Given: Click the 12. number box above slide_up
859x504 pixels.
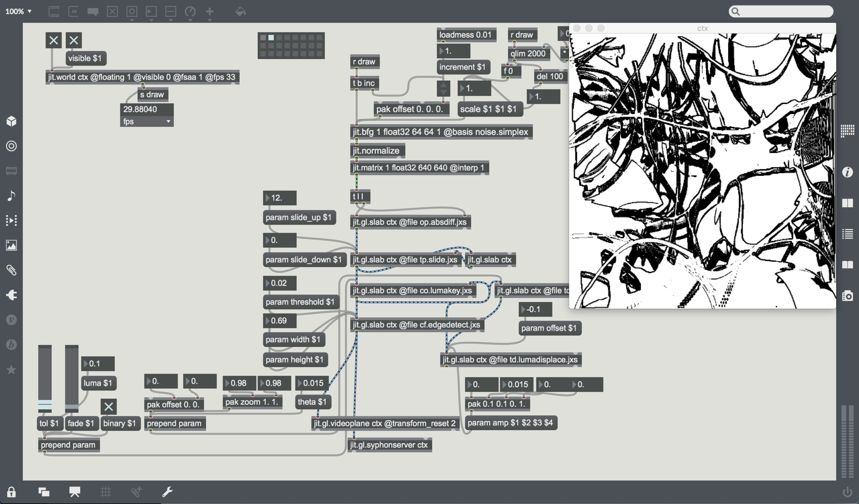Looking at the screenshot, I should pyautogui.click(x=280, y=197).
